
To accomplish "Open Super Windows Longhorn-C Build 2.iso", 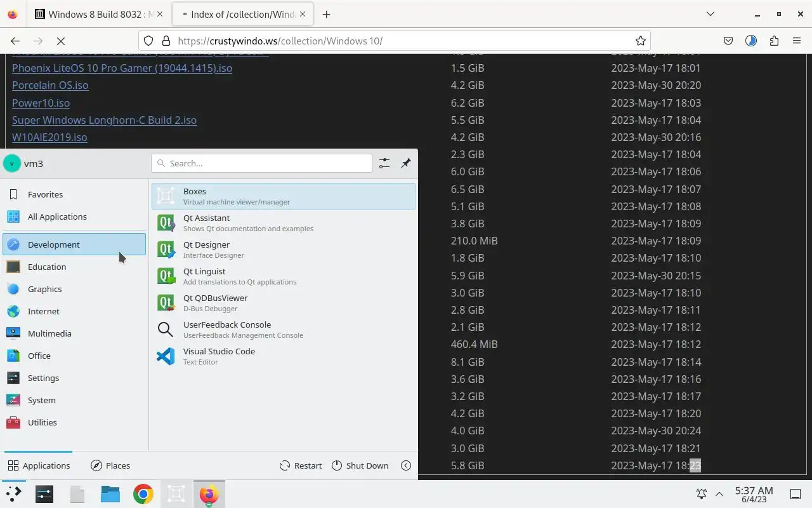I will tap(104, 120).
